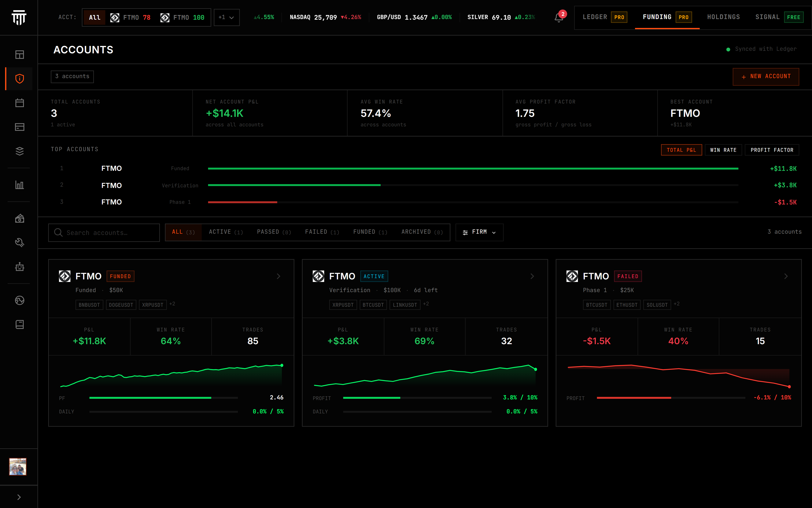Viewport: 812px width, 508px height.
Task: Select the Funded (1) filter tab
Action: tap(370, 232)
